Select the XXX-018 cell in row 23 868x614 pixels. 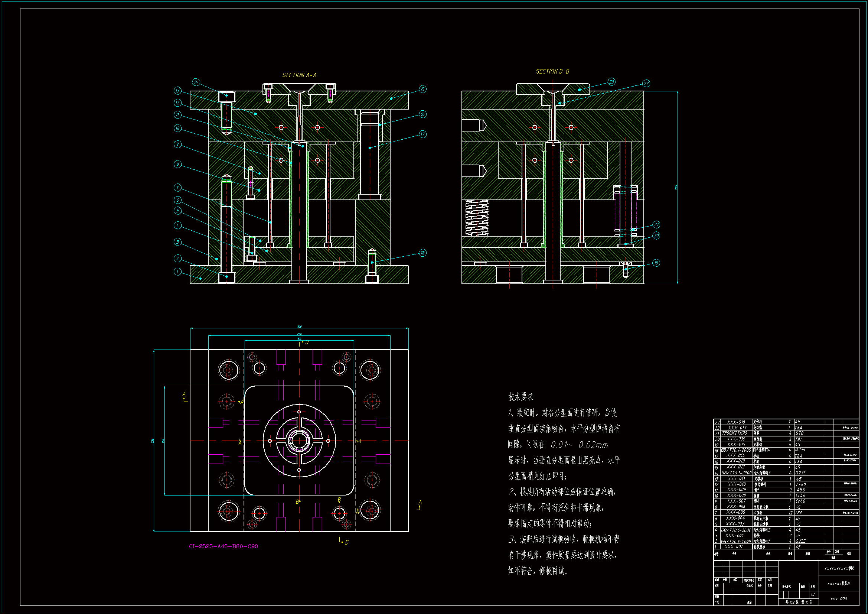(x=736, y=422)
